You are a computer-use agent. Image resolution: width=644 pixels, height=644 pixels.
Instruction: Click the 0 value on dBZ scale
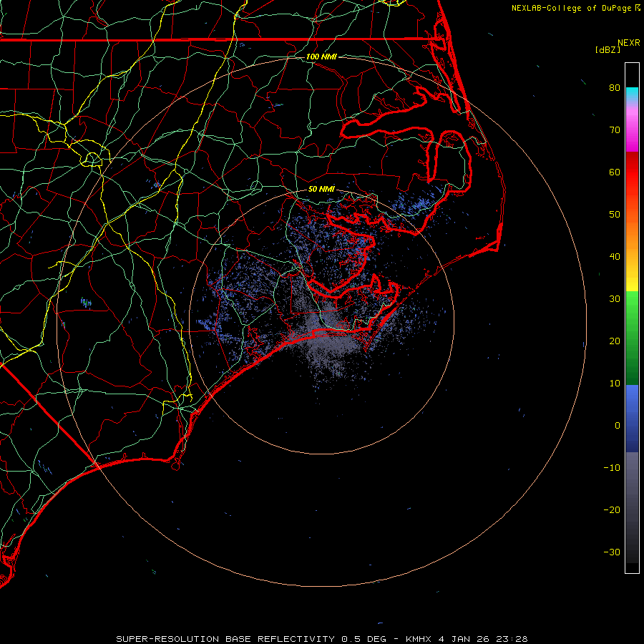tap(618, 426)
